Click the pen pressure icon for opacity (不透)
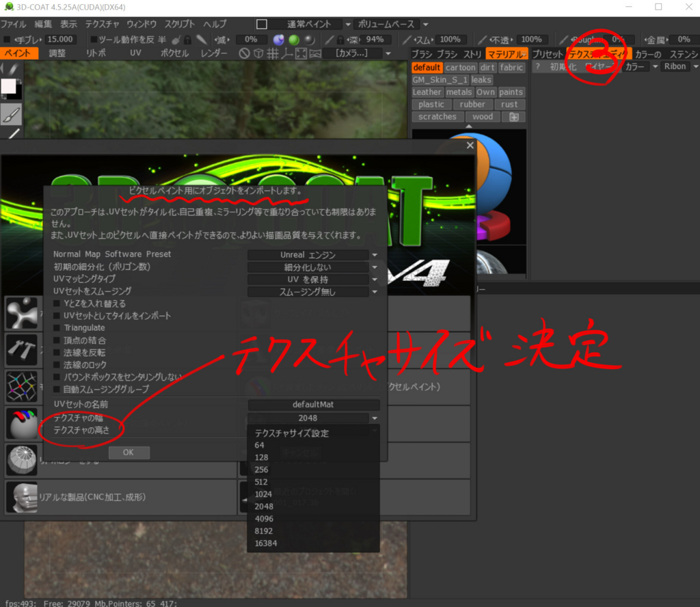Viewport: 700px width, 607px height. tap(482, 40)
